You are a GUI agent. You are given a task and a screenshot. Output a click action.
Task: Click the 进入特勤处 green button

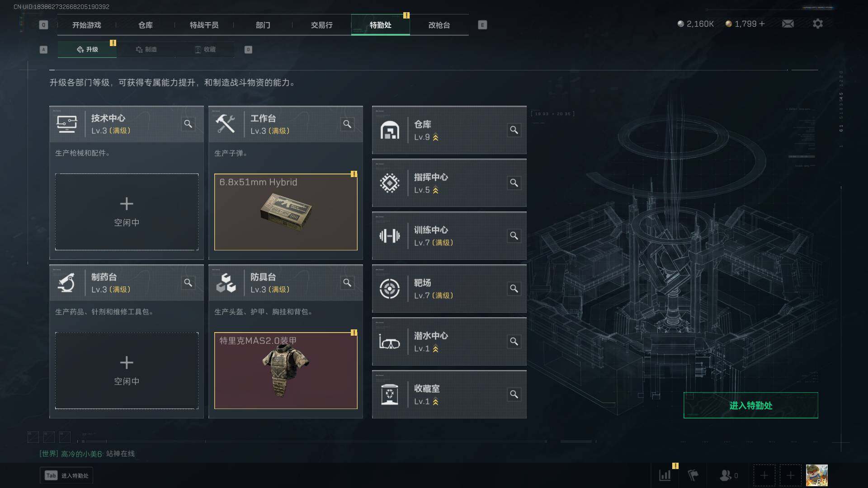tap(750, 405)
